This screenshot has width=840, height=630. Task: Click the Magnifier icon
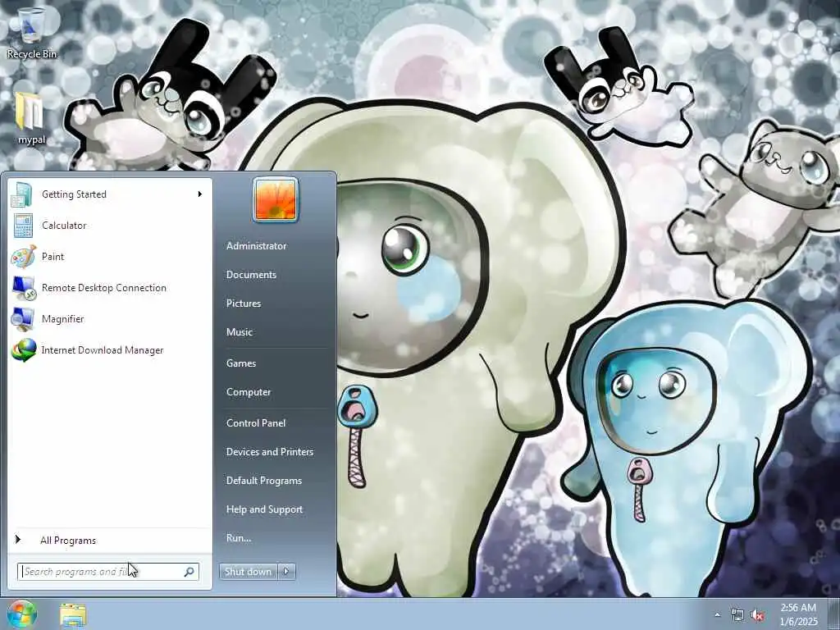pos(23,319)
